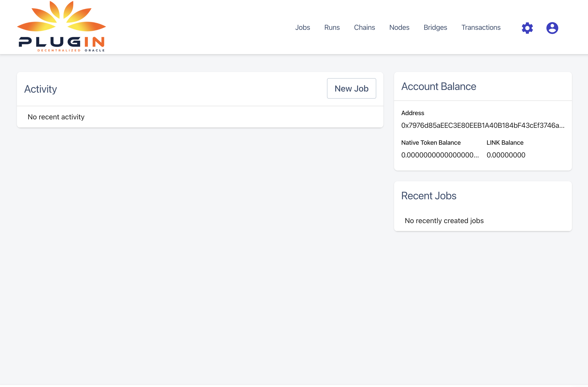Click the No recently created jobs text
The width and height of the screenshot is (588, 387).
444,220
